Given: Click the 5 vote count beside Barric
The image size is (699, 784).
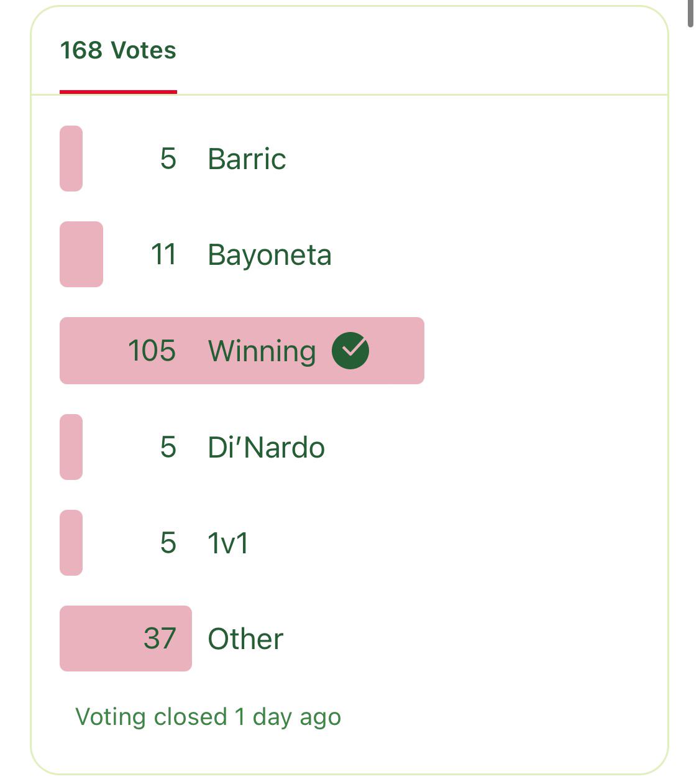Looking at the screenshot, I should (168, 159).
